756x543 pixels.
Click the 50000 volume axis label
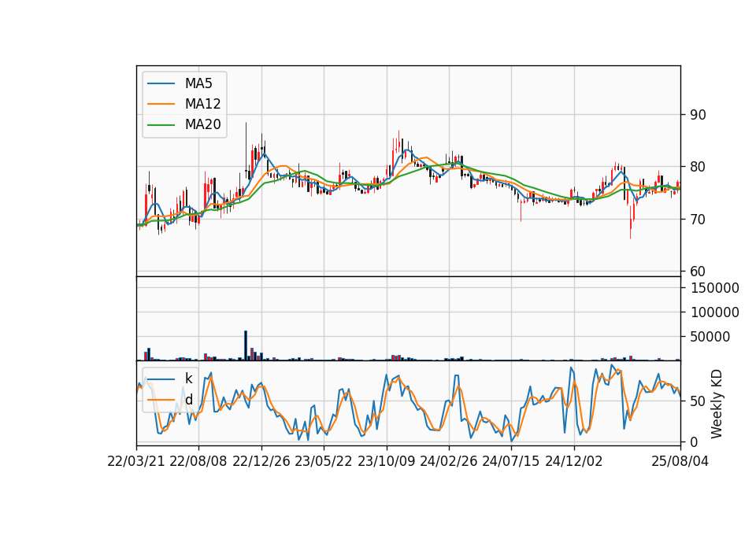click(x=710, y=337)
